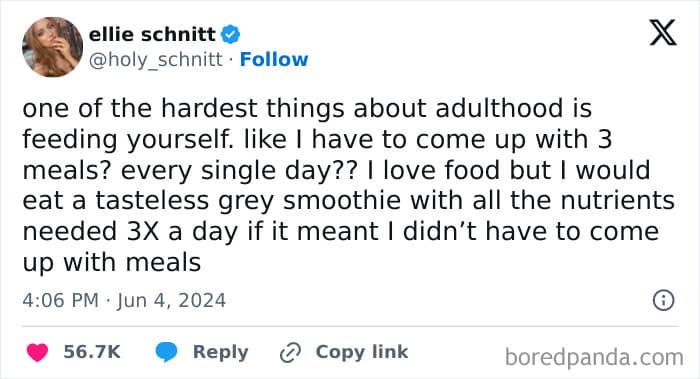Viewport: 700px width, 379px height.
Task: Click the blue reply bubble icon
Action: point(166,352)
